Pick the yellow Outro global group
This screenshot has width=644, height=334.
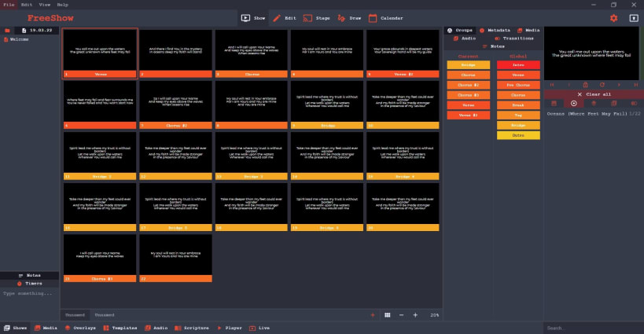point(518,135)
